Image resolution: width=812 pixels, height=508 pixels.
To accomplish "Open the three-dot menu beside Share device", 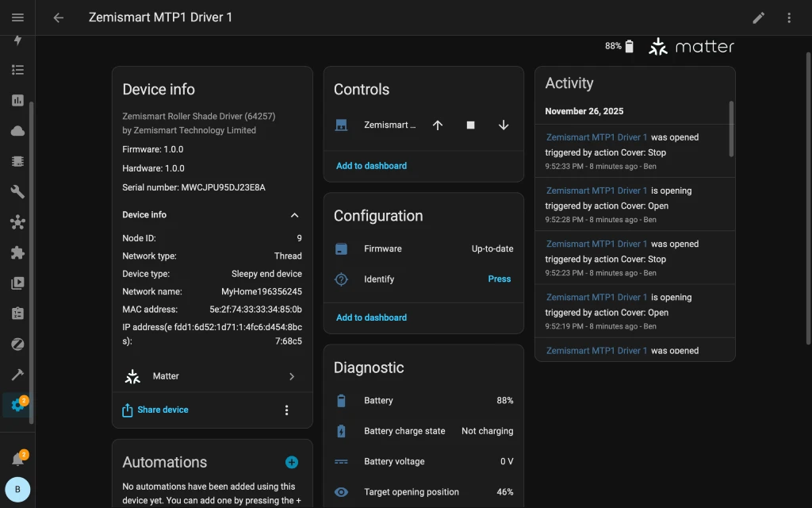I will coord(286,410).
